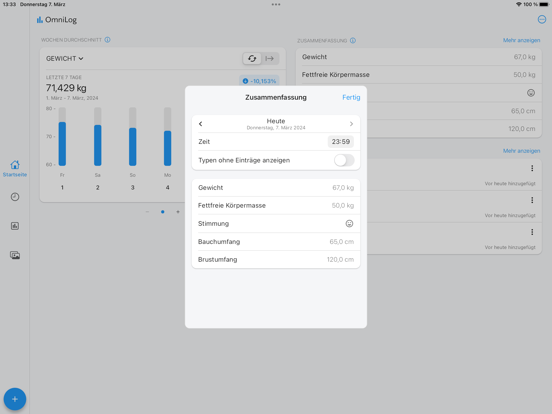The image size is (552, 414).
Task: Select the Brustumfang row in dialog
Action: tap(276, 259)
